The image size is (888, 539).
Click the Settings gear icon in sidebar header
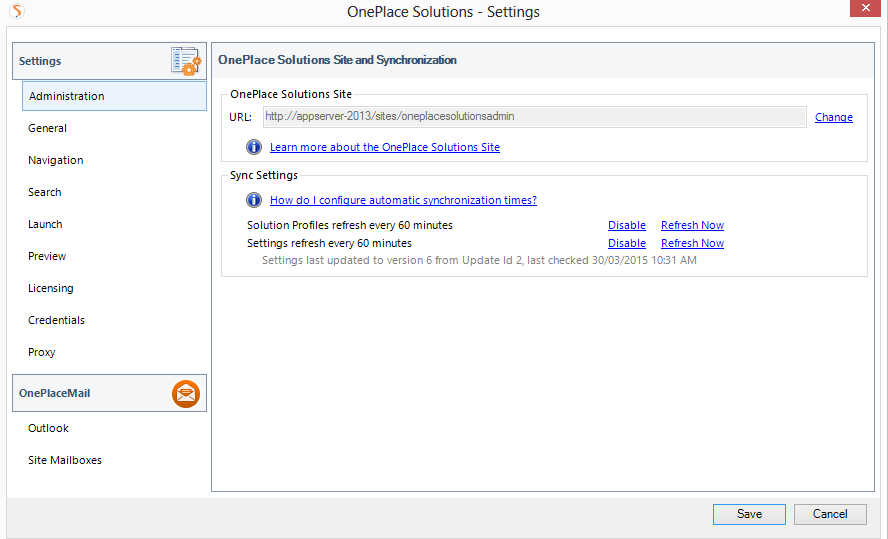point(186,61)
